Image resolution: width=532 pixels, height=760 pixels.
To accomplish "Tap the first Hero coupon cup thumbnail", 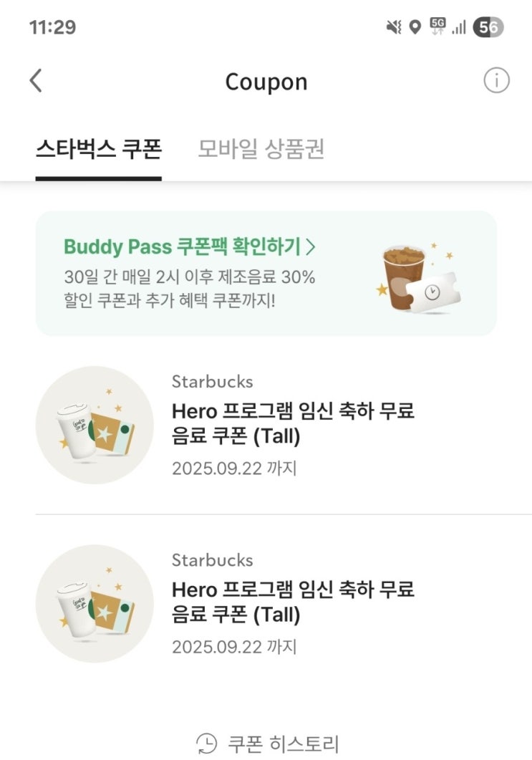I will click(x=95, y=425).
